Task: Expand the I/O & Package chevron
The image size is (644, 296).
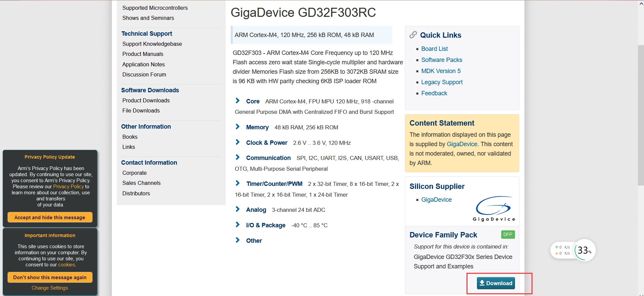Action: [x=237, y=225]
